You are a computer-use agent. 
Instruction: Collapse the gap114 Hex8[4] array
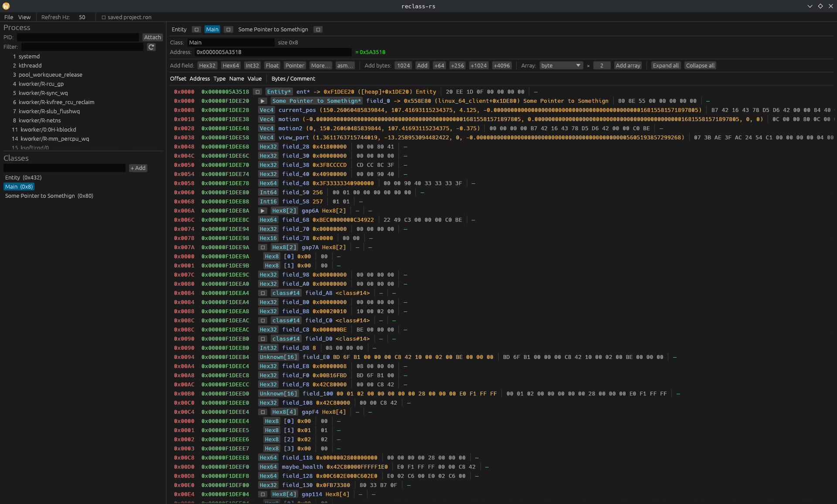[x=262, y=494]
